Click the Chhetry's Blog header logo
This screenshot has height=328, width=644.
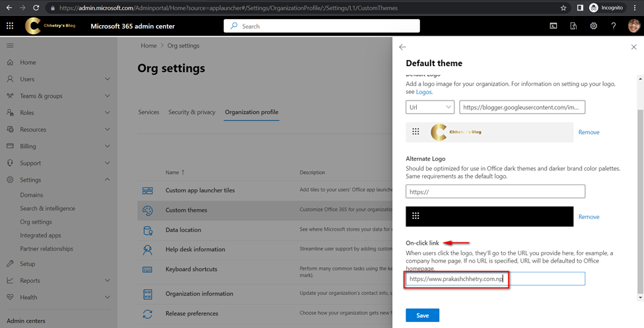click(x=50, y=26)
